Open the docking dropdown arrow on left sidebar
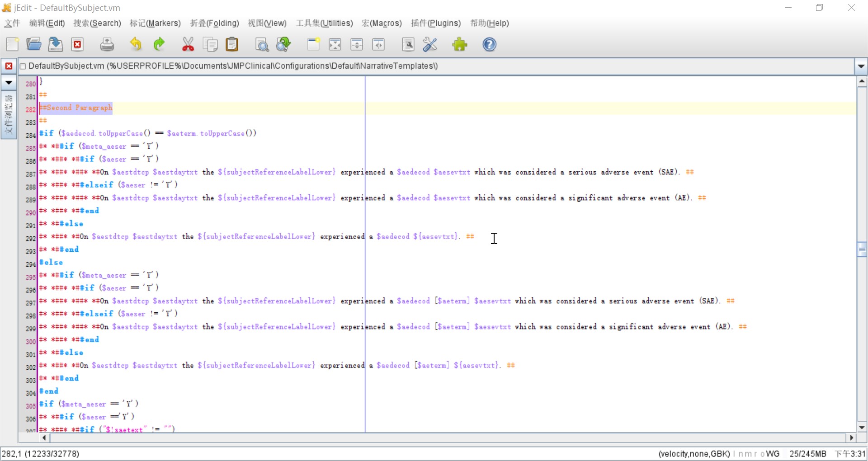868x461 pixels. 9,83
